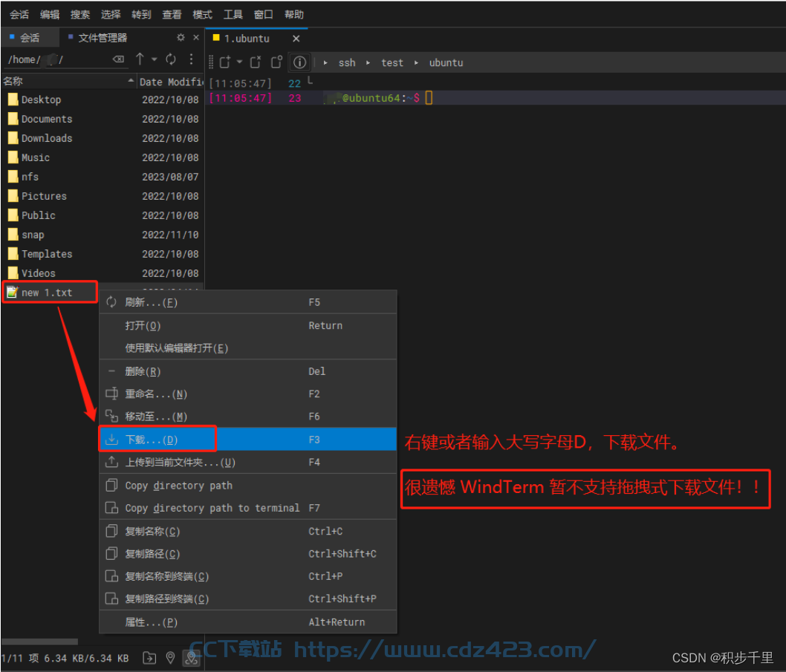Click the close session toolbar icon
This screenshot has width=786, height=672.
tap(256, 62)
